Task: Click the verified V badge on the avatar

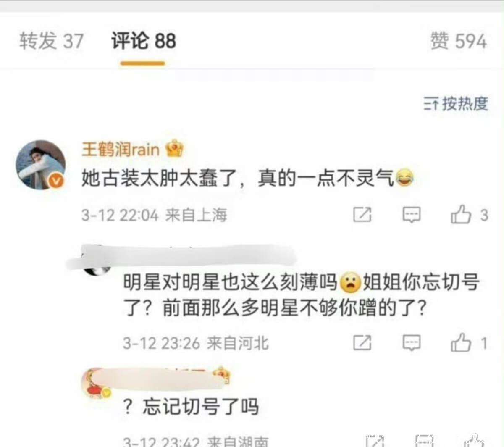Action: click(57, 181)
